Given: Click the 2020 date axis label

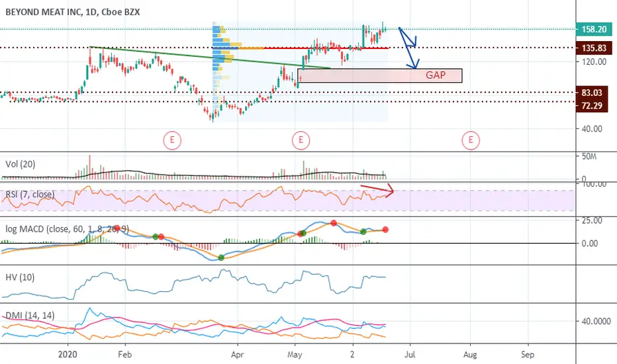Looking at the screenshot, I should pyautogui.click(x=68, y=355).
